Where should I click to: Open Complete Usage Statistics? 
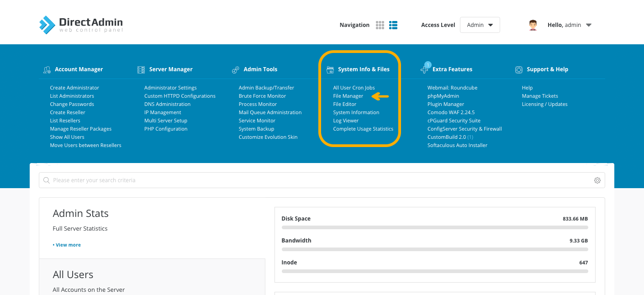coord(363,129)
